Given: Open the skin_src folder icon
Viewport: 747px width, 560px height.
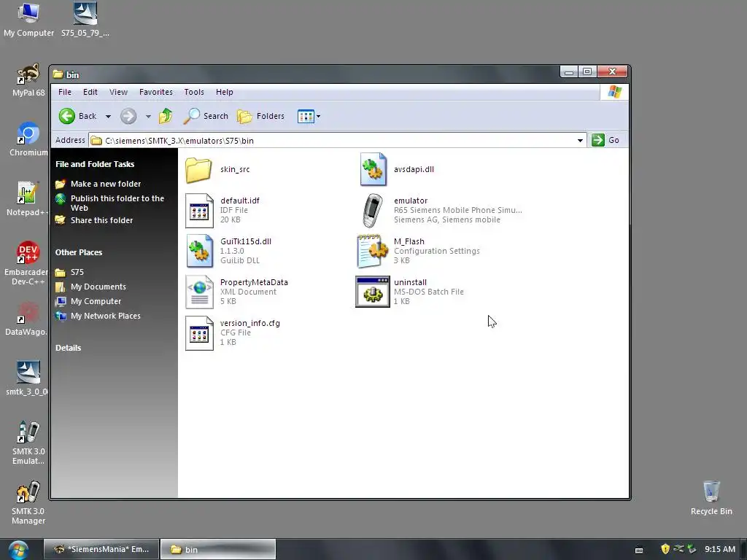Looking at the screenshot, I should [x=198, y=169].
